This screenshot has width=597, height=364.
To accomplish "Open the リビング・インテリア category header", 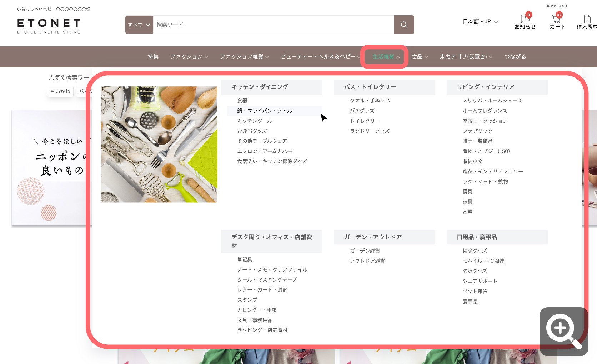I will click(497, 87).
